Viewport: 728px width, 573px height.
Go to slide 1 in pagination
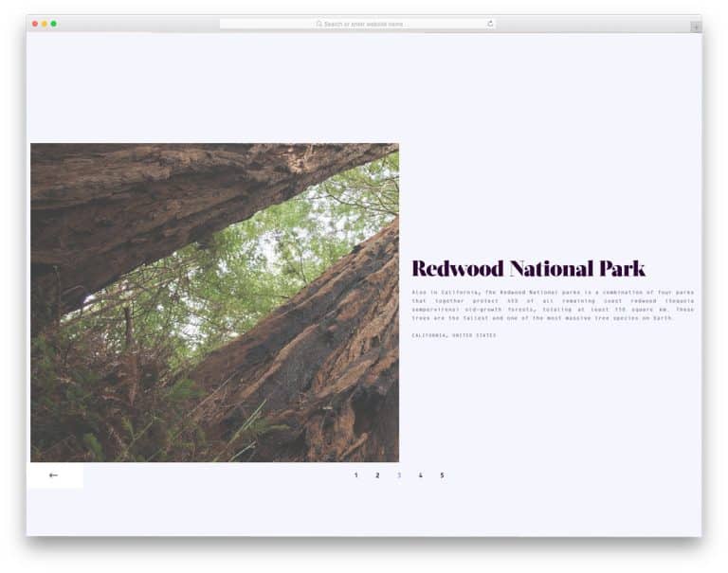(356, 475)
